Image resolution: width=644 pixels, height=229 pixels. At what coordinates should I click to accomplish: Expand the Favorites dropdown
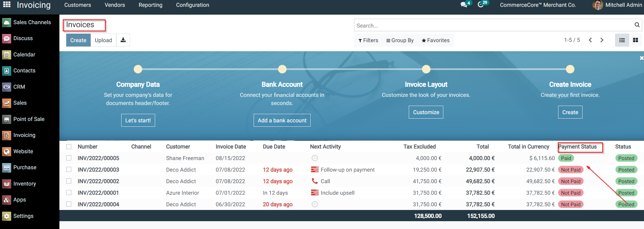click(x=436, y=40)
